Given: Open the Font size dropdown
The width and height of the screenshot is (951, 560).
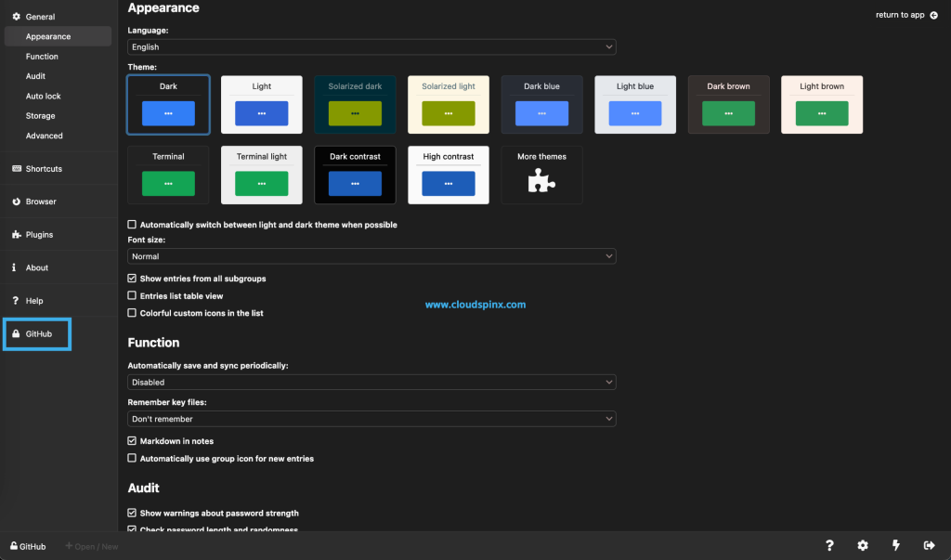Looking at the screenshot, I should (371, 255).
